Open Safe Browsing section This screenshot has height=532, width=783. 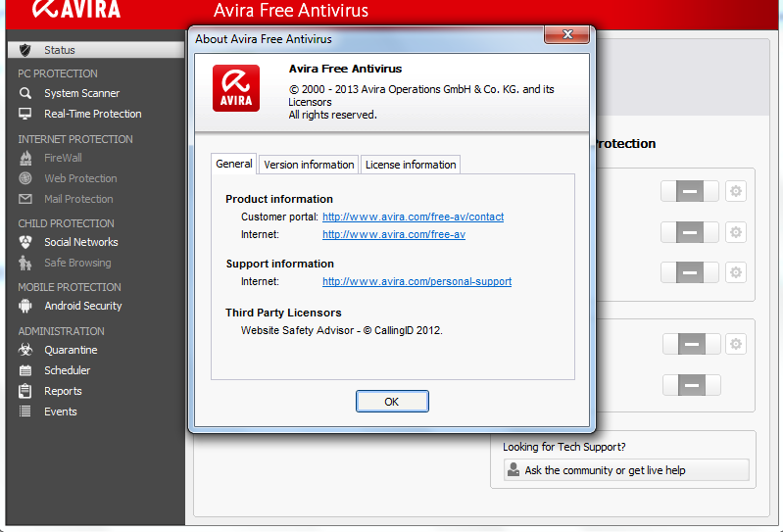(77, 263)
